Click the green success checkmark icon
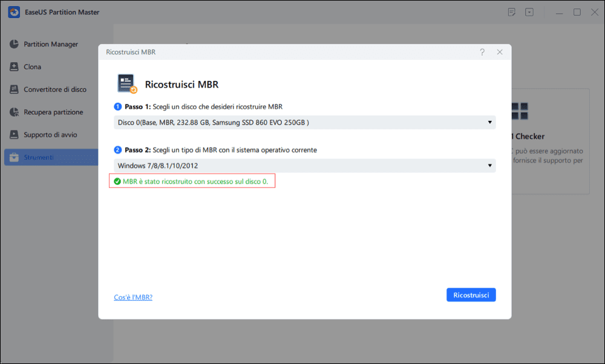The width and height of the screenshot is (605, 364). click(x=117, y=181)
